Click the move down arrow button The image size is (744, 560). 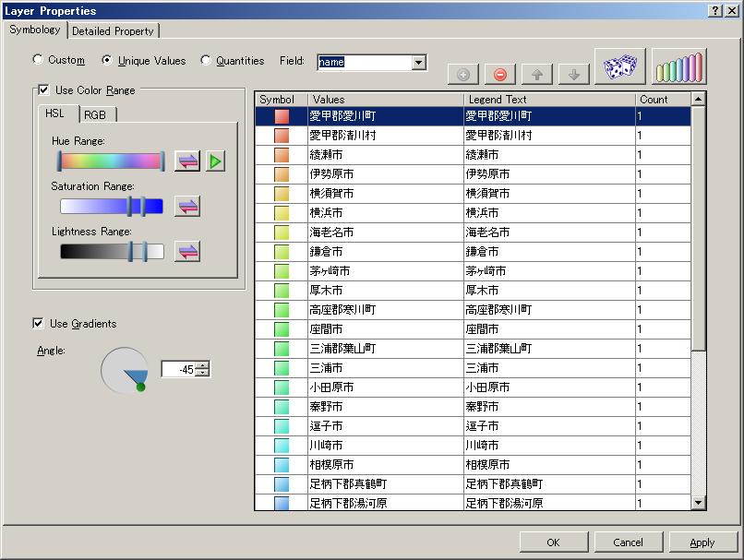click(x=574, y=75)
